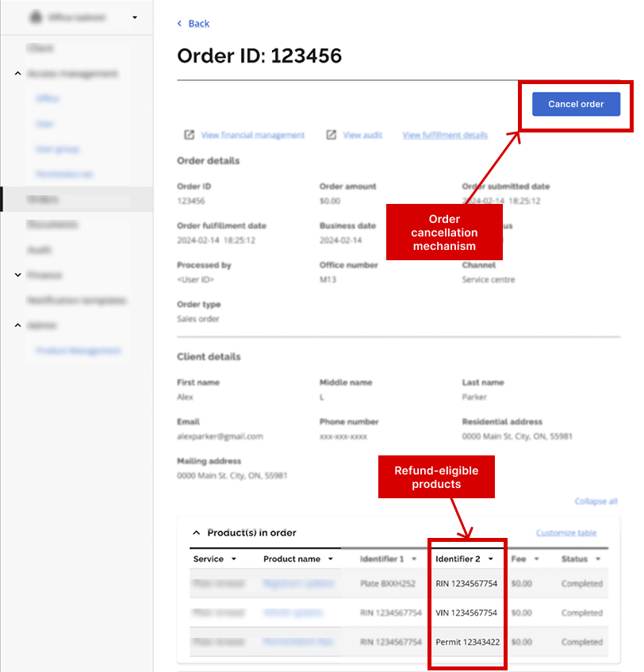Screen dimensions: 644x672
Task: Open the blurred product name link in Permit 12343422 row
Action: pos(297,642)
